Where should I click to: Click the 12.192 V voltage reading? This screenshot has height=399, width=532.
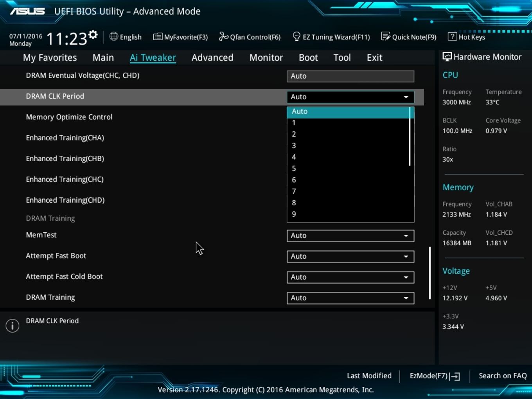[x=455, y=298]
